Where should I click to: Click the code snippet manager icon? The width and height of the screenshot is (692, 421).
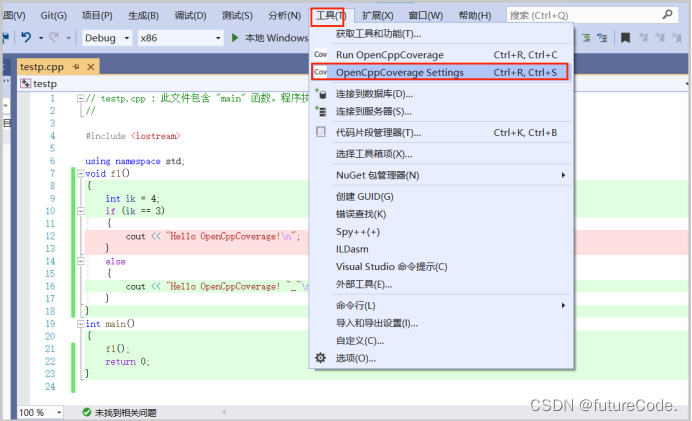(x=321, y=132)
